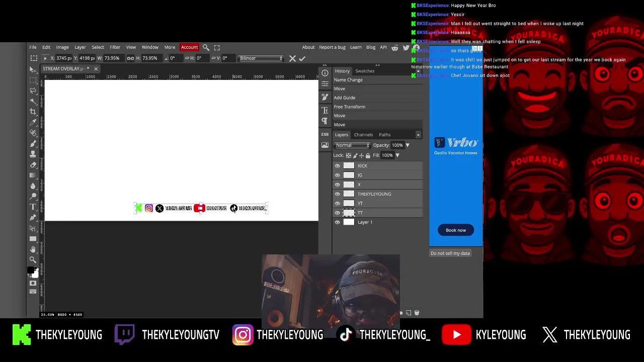
Task: Open the Learn link
Action: coord(356,47)
